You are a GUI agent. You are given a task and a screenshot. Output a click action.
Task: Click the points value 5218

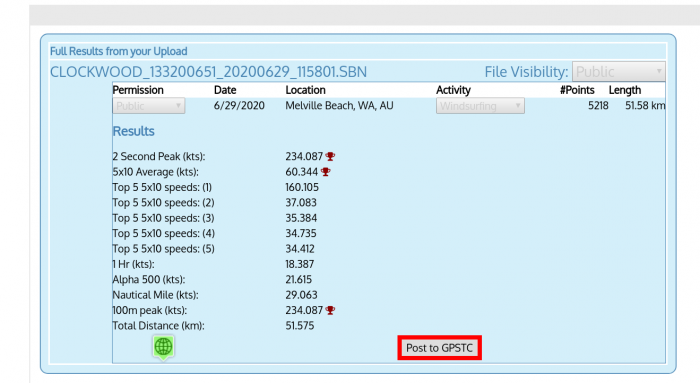coord(598,106)
